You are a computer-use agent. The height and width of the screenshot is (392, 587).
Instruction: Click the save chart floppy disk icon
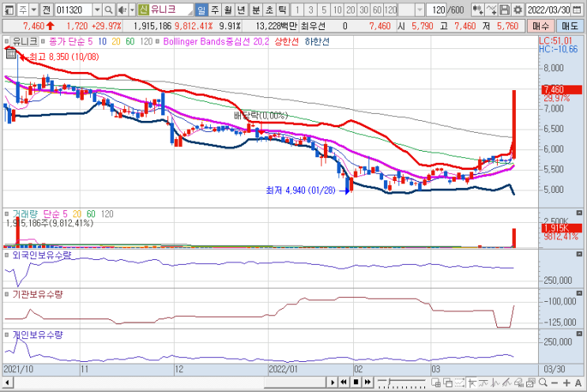505,9
